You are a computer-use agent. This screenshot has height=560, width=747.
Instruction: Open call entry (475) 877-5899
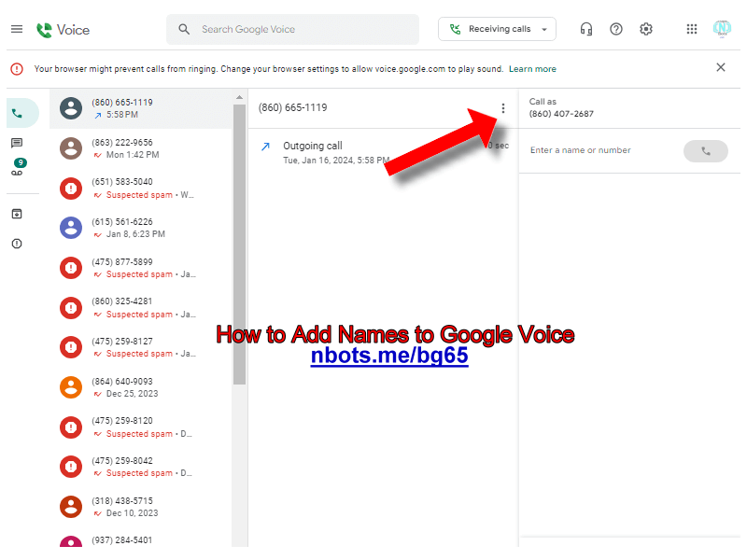click(141, 268)
